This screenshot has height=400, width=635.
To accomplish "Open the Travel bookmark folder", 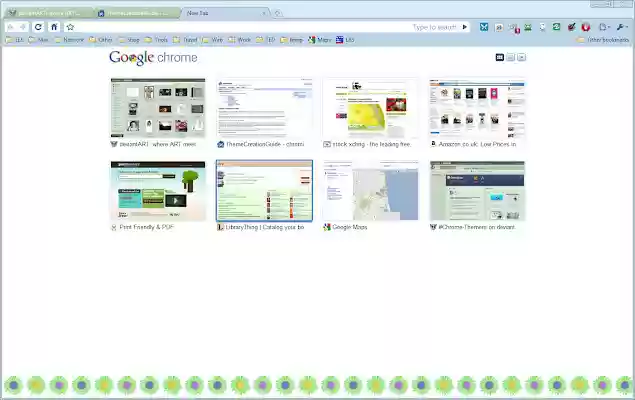I will [x=185, y=40].
